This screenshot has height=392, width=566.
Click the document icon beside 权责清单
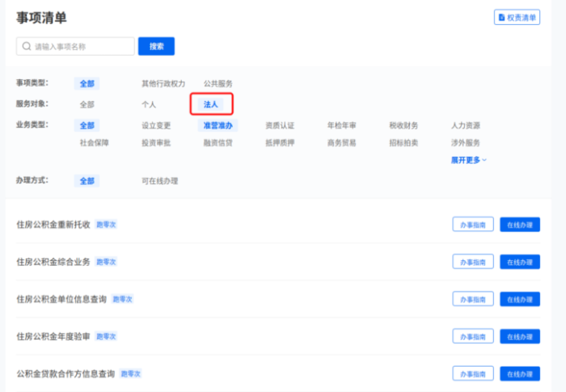[501, 17]
